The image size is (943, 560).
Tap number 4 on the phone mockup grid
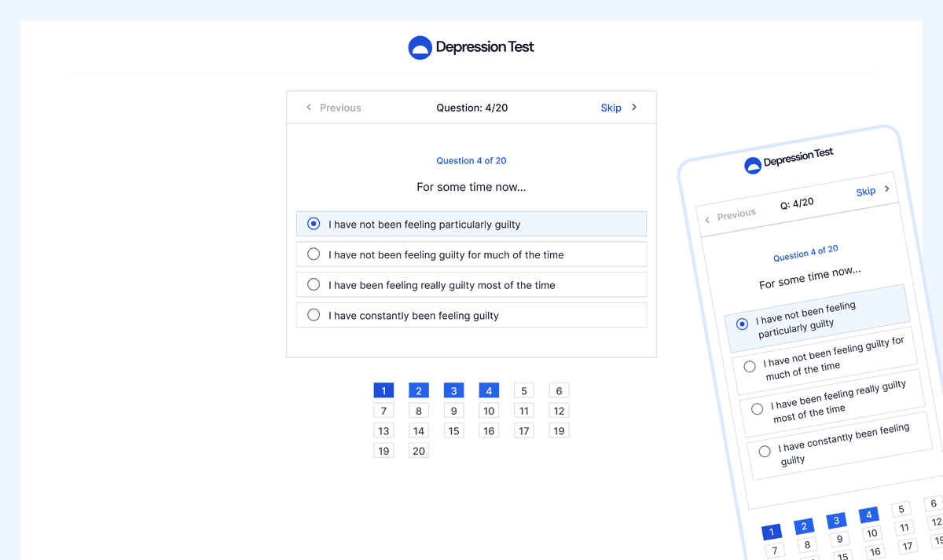click(869, 515)
